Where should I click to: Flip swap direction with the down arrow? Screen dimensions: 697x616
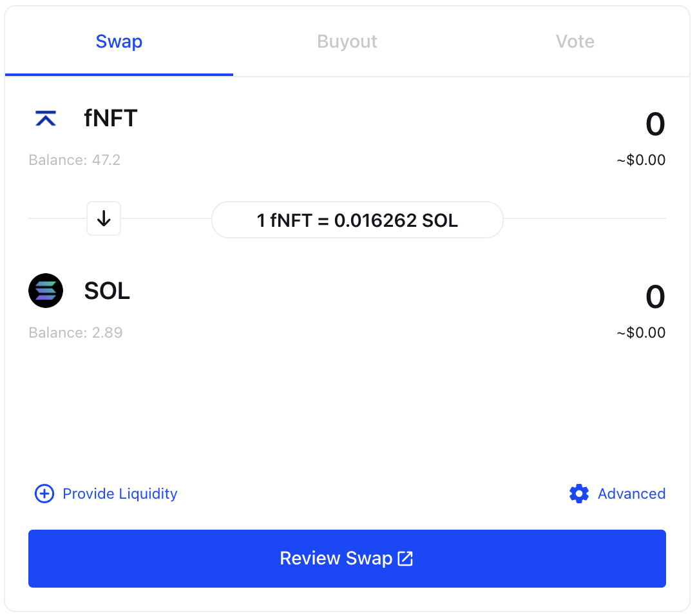[104, 218]
